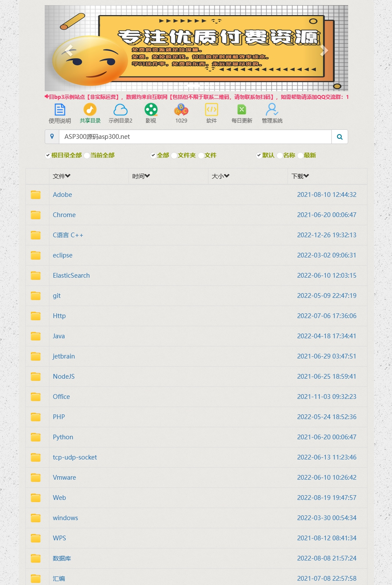Click the location pin beside the search box

52,136
